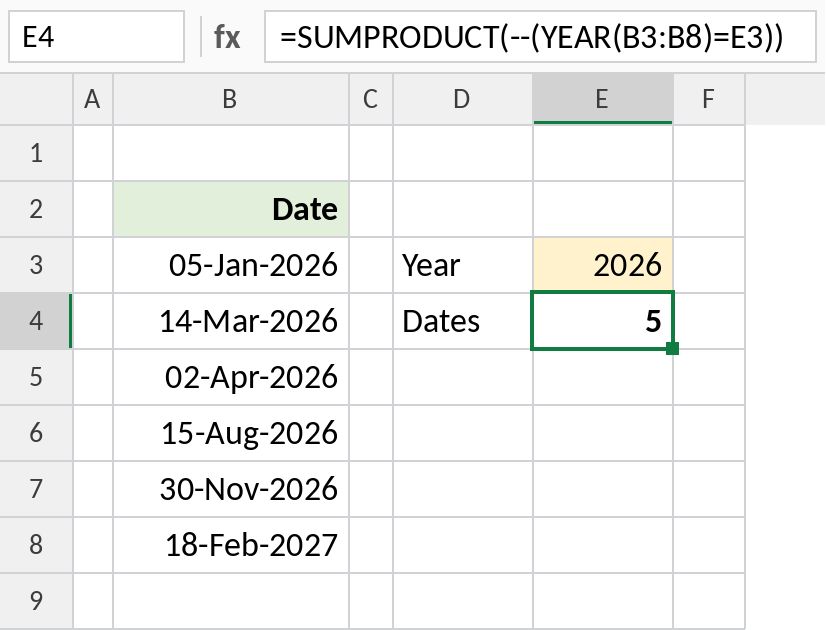
Task: Select column D header
Action: (463, 99)
